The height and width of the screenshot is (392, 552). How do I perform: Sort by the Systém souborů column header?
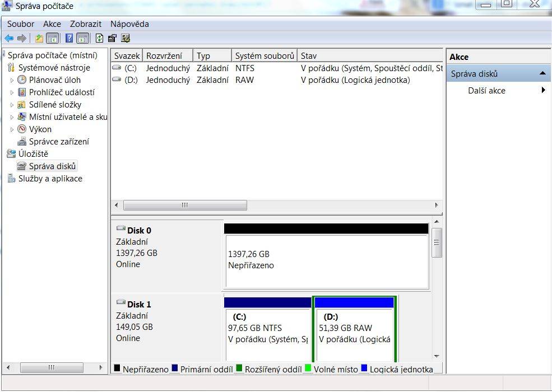tap(265, 55)
